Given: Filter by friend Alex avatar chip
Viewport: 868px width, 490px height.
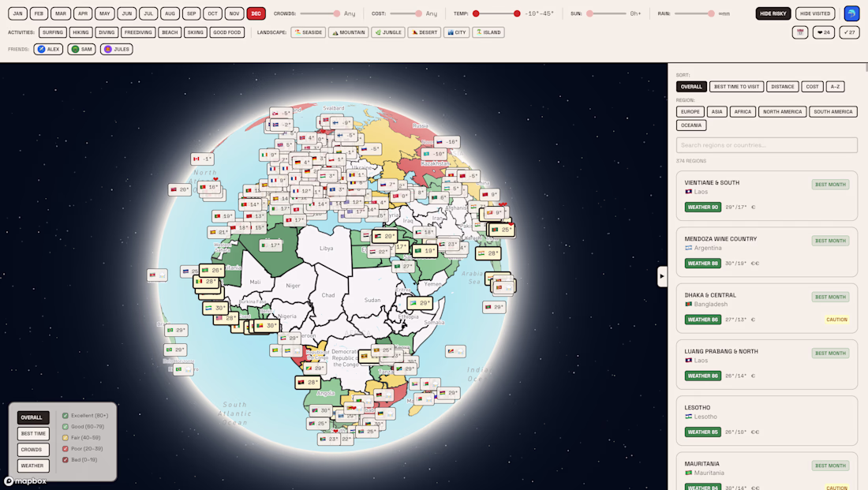Looking at the screenshot, I should coord(49,49).
